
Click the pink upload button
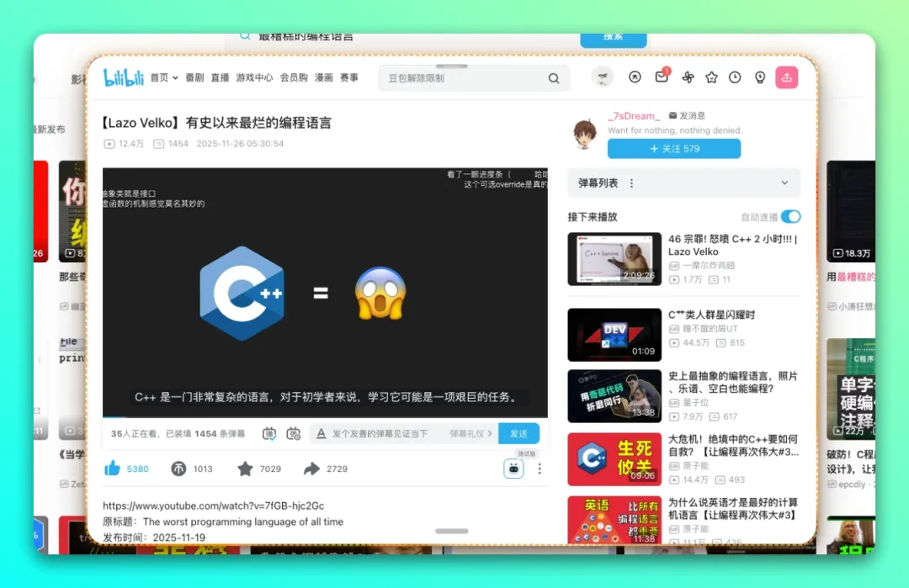[787, 77]
